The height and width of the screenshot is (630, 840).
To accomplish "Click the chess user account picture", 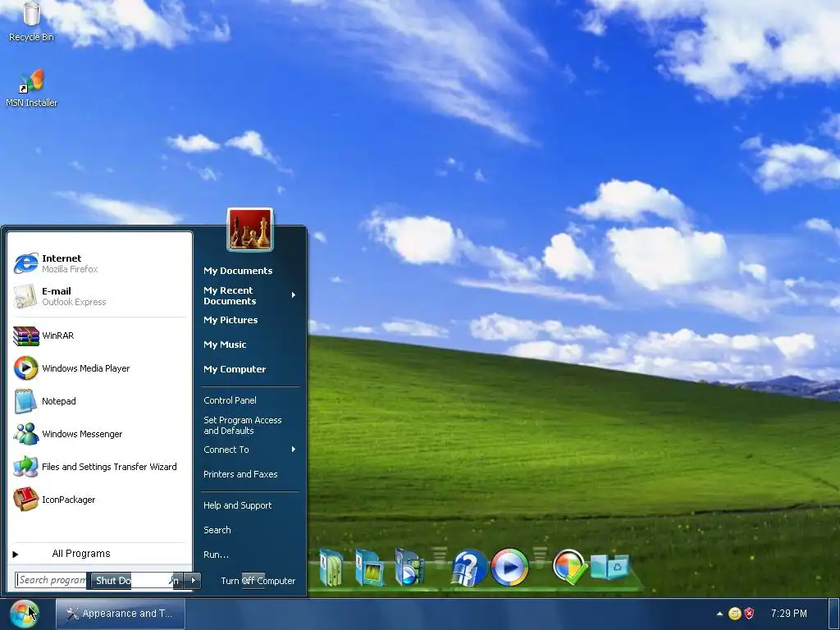I will (250, 230).
